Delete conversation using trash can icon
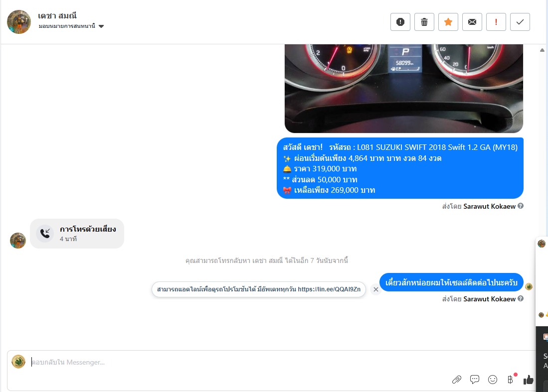 (x=424, y=22)
